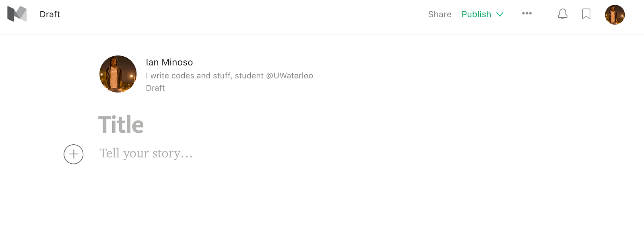Click the word 'student' in bio
This screenshot has height=240, width=644.
coord(249,76)
